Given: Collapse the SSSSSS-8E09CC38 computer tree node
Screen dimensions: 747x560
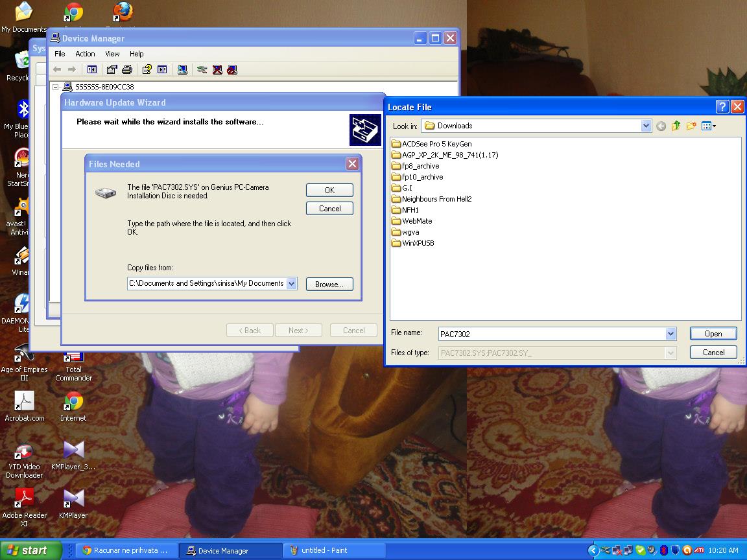Looking at the screenshot, I should (x=56, y=87).
